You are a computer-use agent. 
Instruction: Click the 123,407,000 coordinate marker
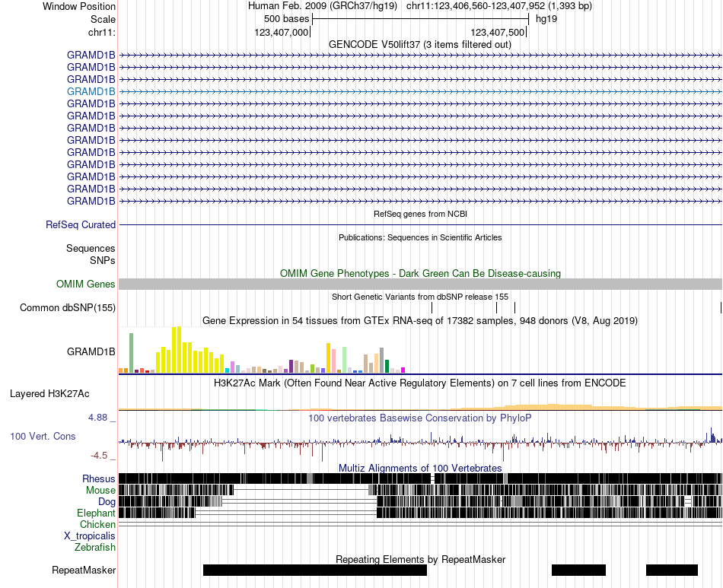(x=282, y=32)
